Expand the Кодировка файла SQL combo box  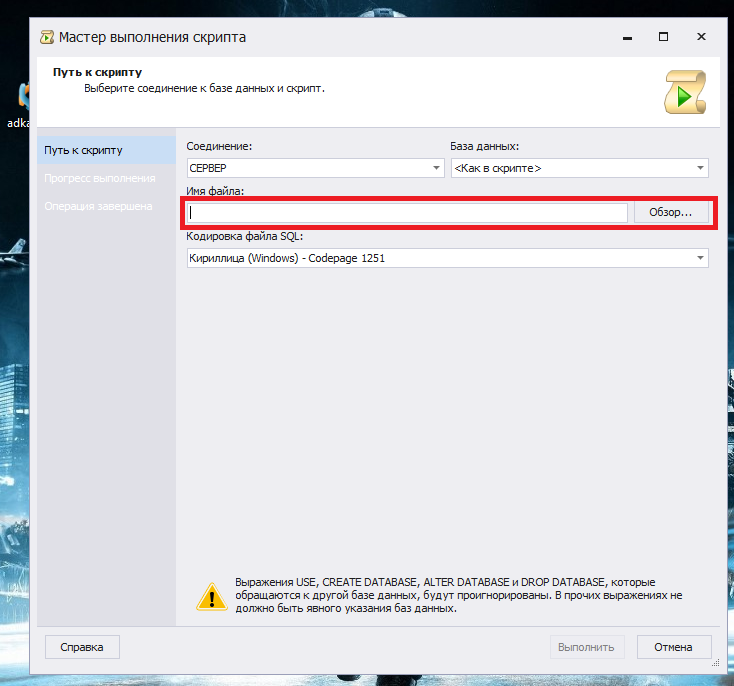click(448, 258)
